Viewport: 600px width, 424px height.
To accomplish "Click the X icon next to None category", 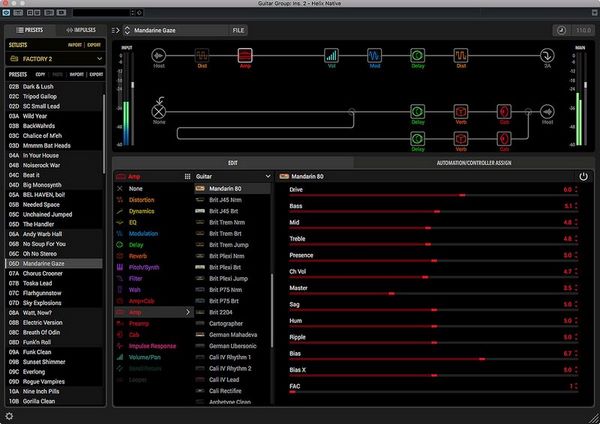I will (x=120, y=189).
